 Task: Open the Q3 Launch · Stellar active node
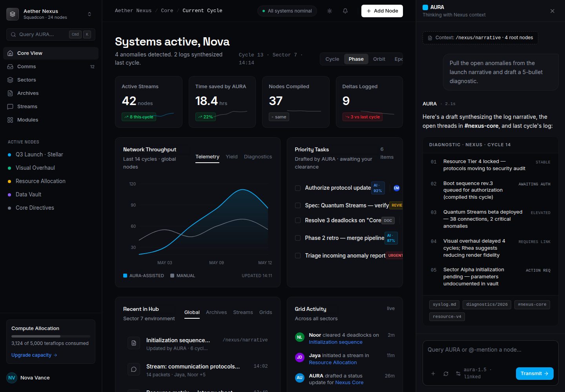[51, 154]
